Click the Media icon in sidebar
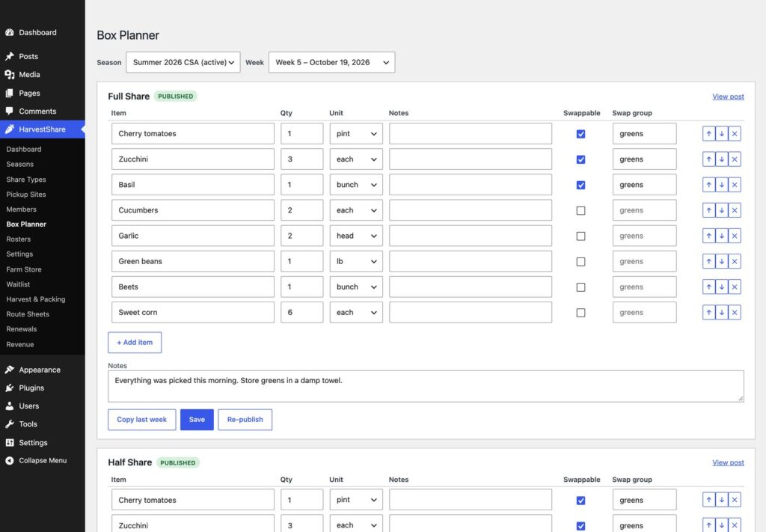 (x=10, y=74)
